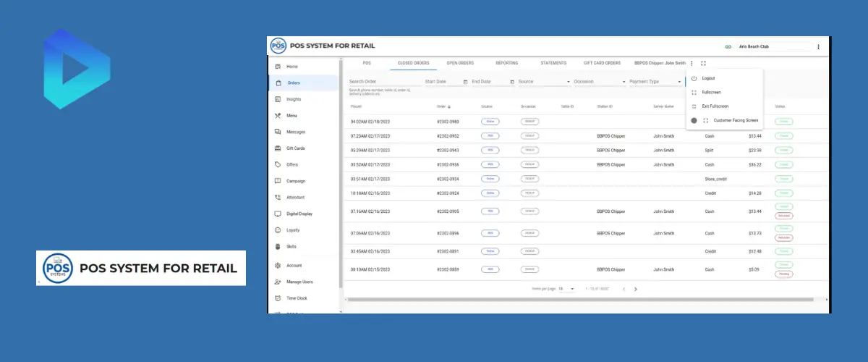Open Gift Cards from the sidebar

pyautogui.click(x=302, y=148)
